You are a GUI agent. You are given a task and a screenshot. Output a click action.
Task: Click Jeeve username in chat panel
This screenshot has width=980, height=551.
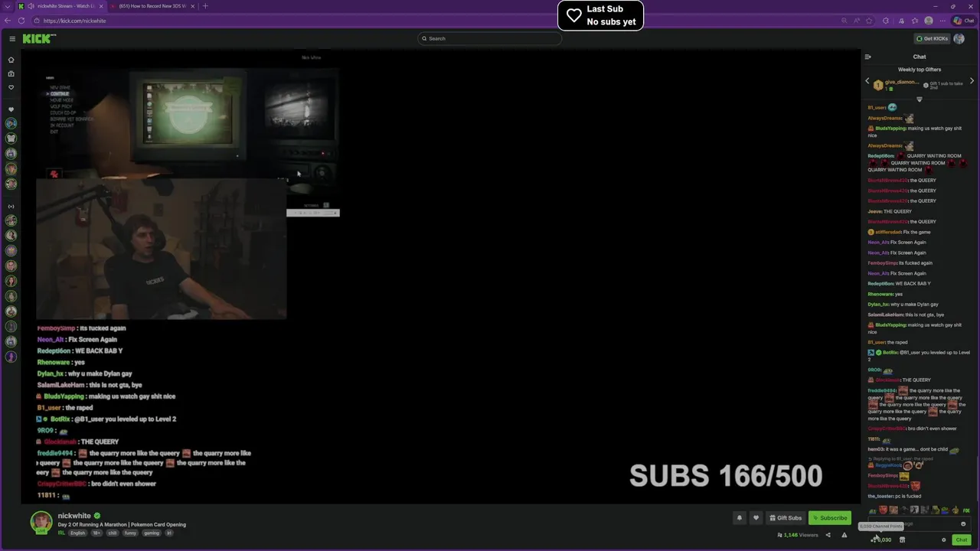(x=874, y=211)
